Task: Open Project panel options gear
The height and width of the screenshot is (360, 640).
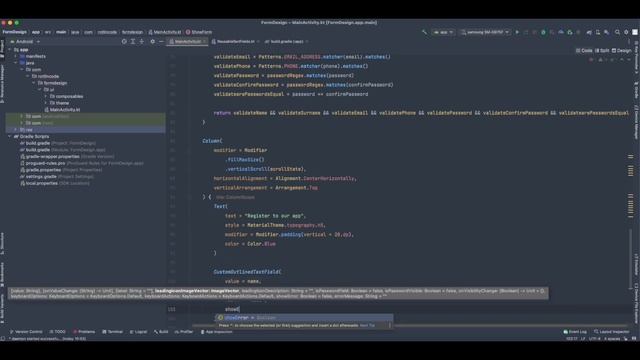Action: 153,41
